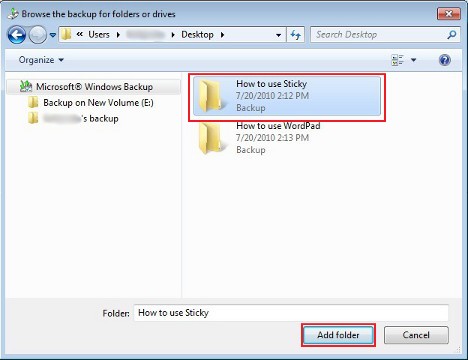Click folder icon of Backup on New Volume

tap(33, 102)
